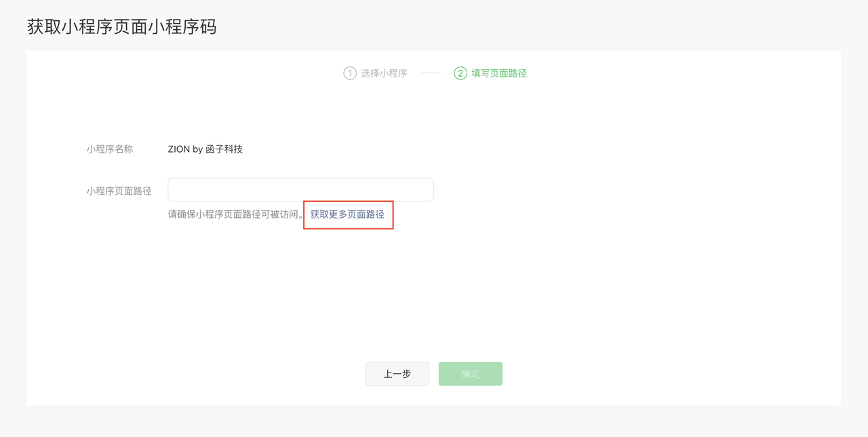Click the 获取小程序页面小程序码 page heading
This screenshot has height=437, width=868.
[122, 27]
